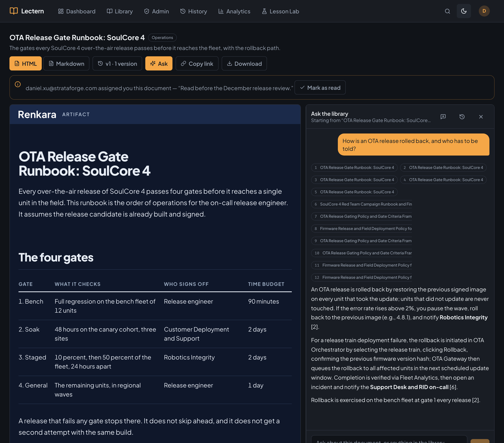504x443 pixels.
Task: Click the Lectern book logo icon
Action: tap(14, 11)
